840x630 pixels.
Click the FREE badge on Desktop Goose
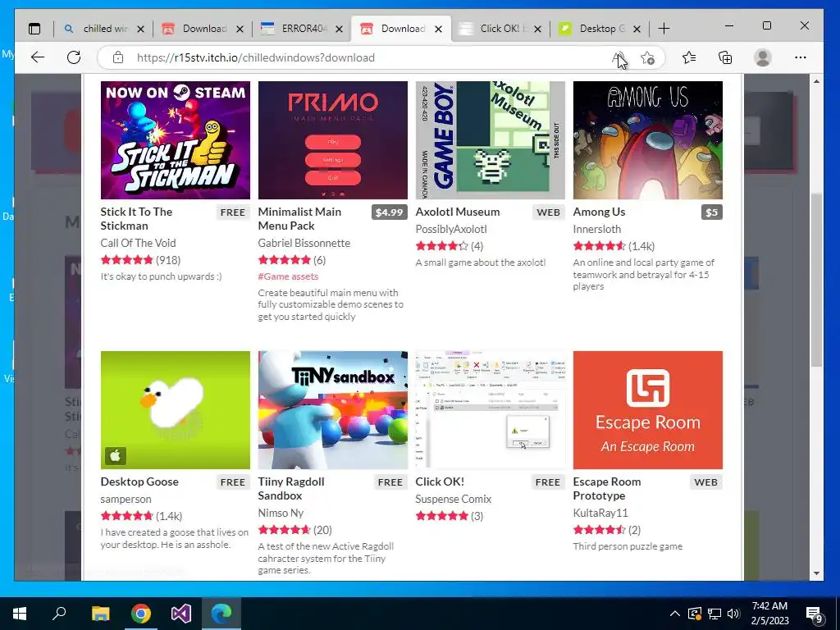click(x=232, y=482)
